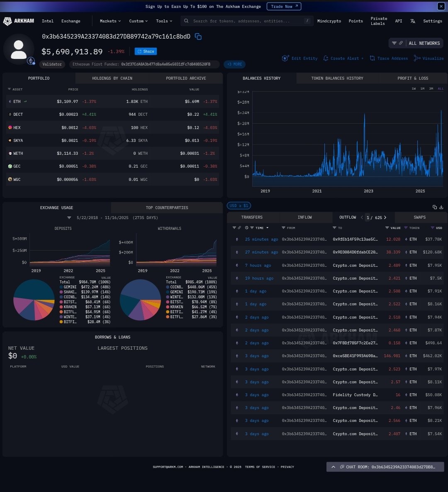Click the language translate icon
The width and height of the screenshot is (448, 492).
click(x=413, y=21)
